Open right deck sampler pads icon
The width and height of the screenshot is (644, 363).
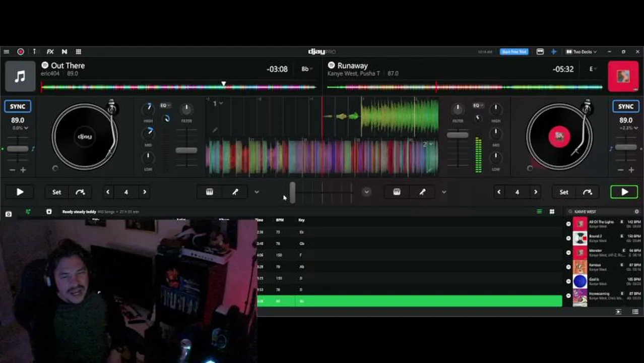pyautogui.click(x=397, y=192)
